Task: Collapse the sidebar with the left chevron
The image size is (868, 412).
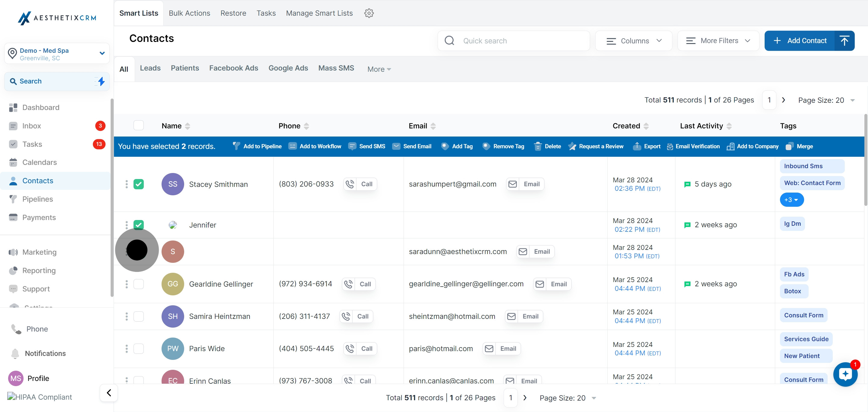Action: 109,392
